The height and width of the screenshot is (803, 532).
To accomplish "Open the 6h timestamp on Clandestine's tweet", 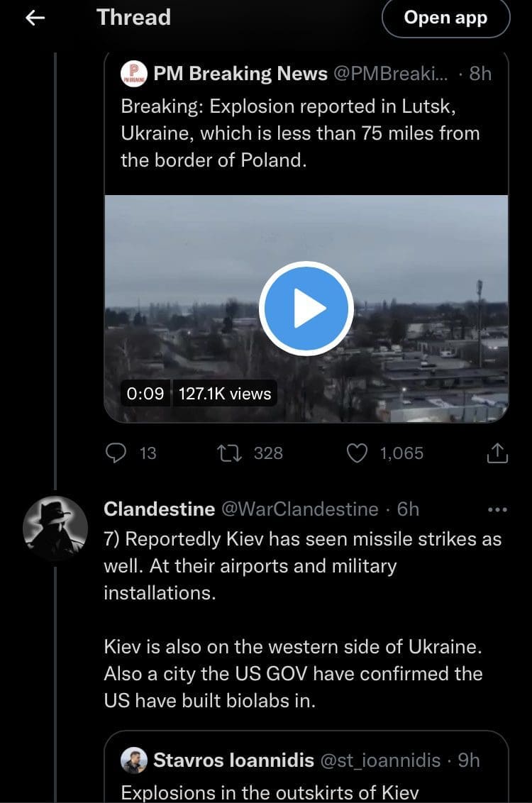I will [408, 509].
